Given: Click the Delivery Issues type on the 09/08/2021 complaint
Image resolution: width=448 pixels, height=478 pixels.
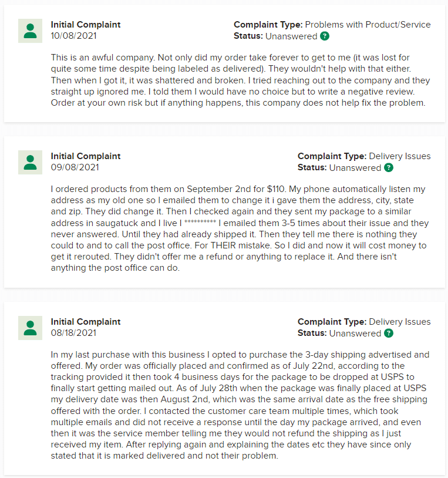Looking at the screenshot, I should tap(400, 156).
